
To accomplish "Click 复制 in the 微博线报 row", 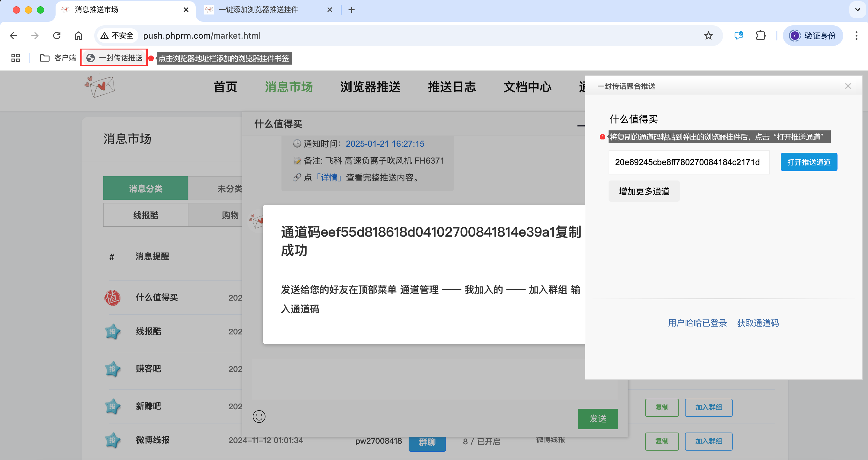I will pyautogui.click(x=661, y=441).
